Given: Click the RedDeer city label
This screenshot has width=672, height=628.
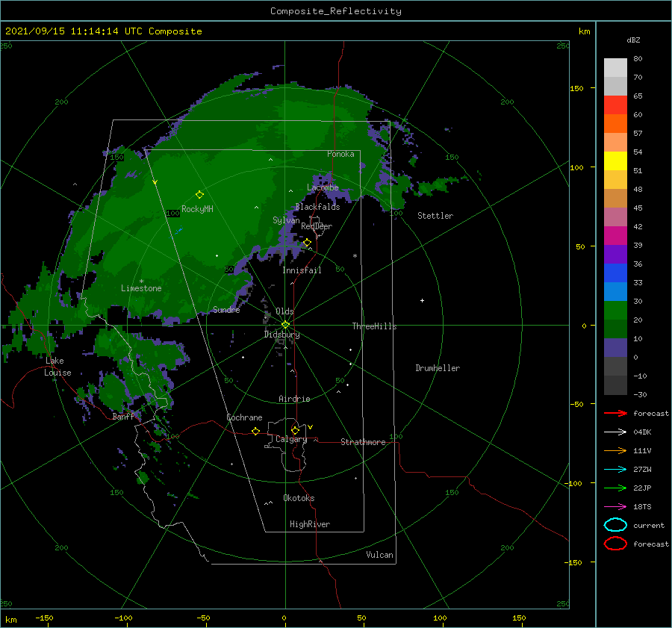Looking at the screenshot, I should 317,226.
